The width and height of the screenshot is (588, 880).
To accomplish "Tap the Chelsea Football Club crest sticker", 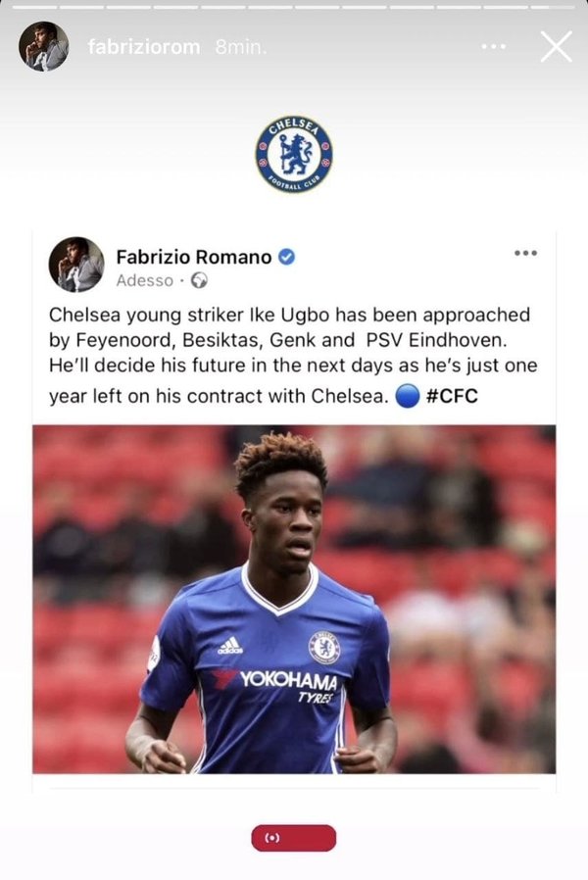I will (294, 154).
